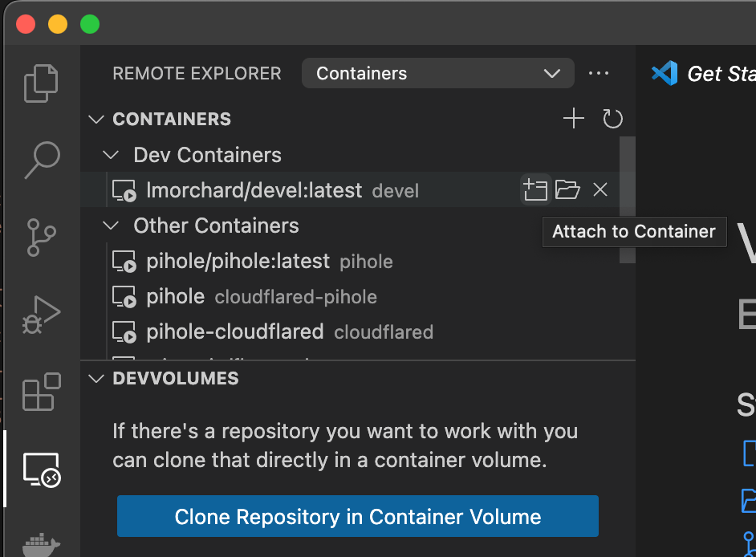Refresh the Containers list

[x=612, y=119]
